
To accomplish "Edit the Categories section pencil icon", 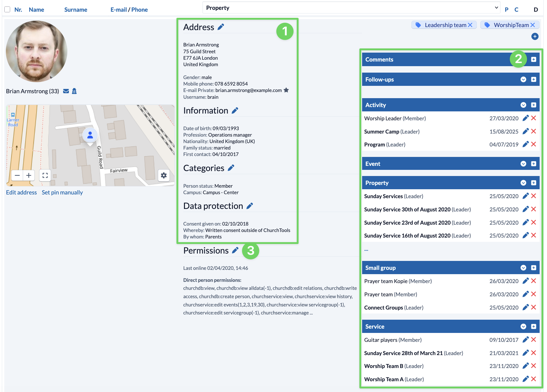I will coord(231,168).
